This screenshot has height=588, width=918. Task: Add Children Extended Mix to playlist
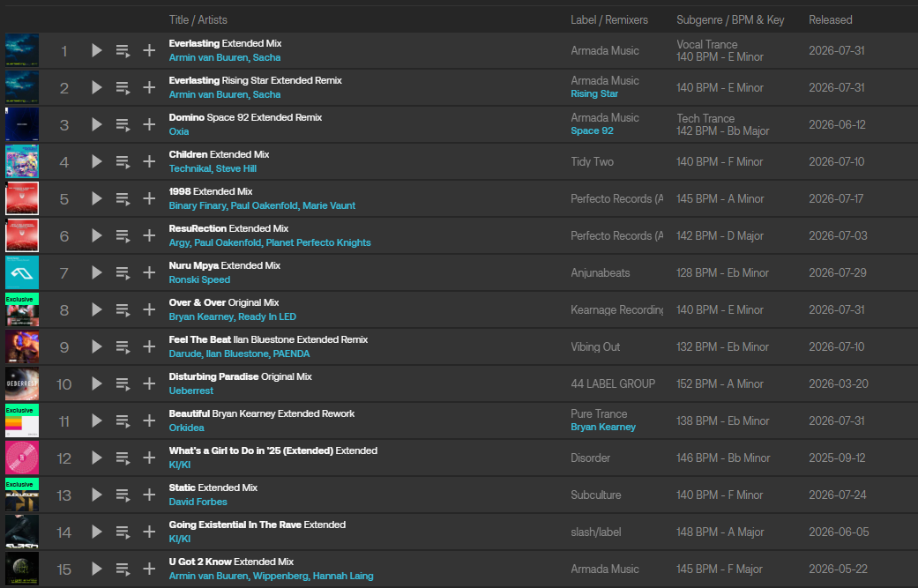coord(149,161)
